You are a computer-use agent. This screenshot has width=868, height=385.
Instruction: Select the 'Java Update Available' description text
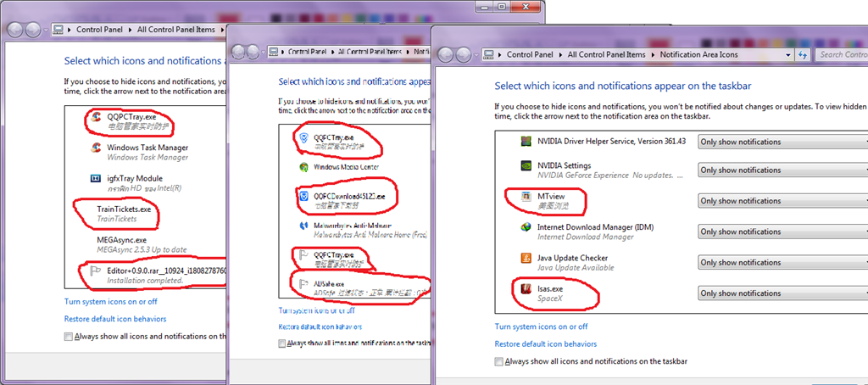point(576,268)
